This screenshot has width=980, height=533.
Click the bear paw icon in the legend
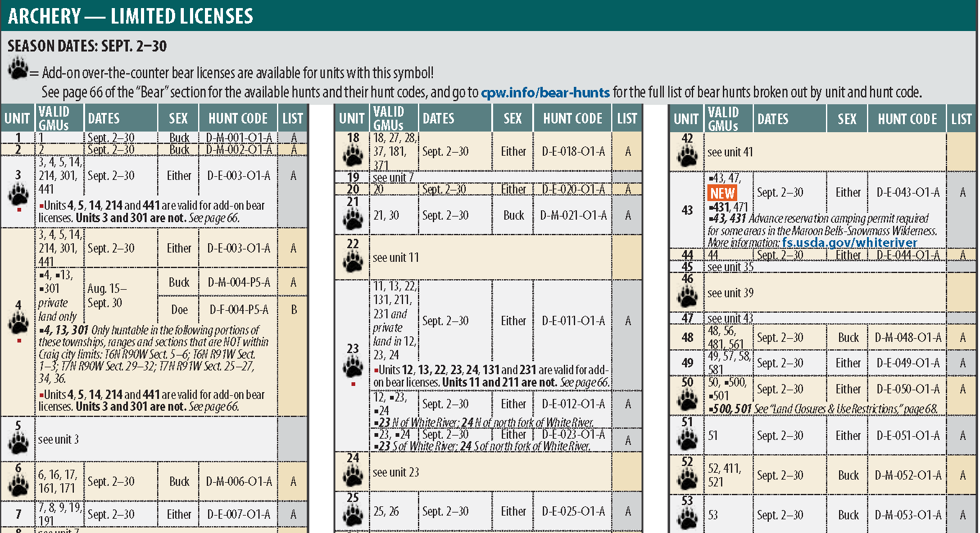[x=18, y=68]
